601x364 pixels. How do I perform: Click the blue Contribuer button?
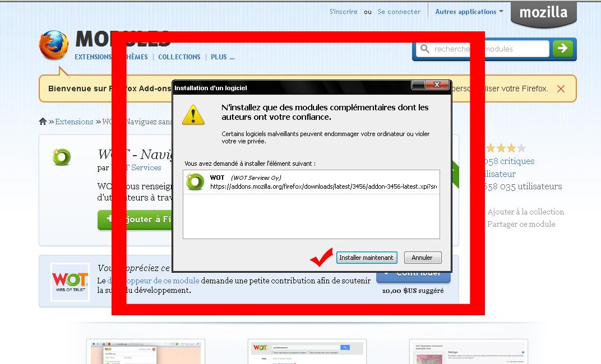413,277
